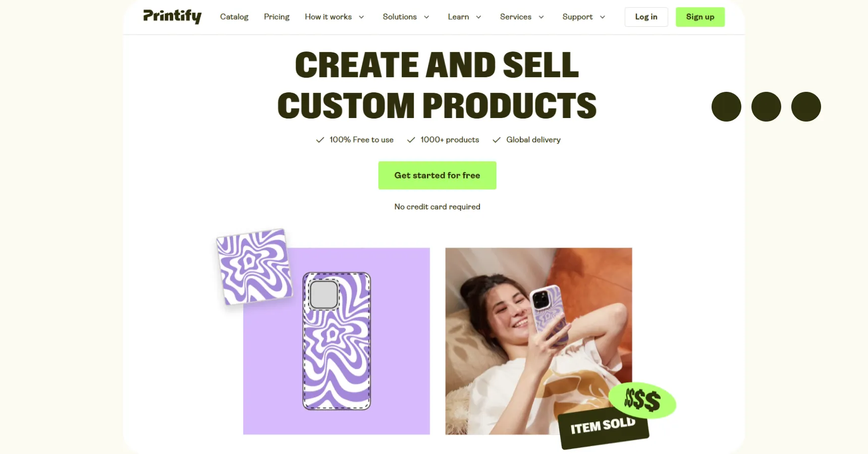This screenshot has height=454, width=868.
Task: Click the green Sign up button
Action: coord(700,17)
